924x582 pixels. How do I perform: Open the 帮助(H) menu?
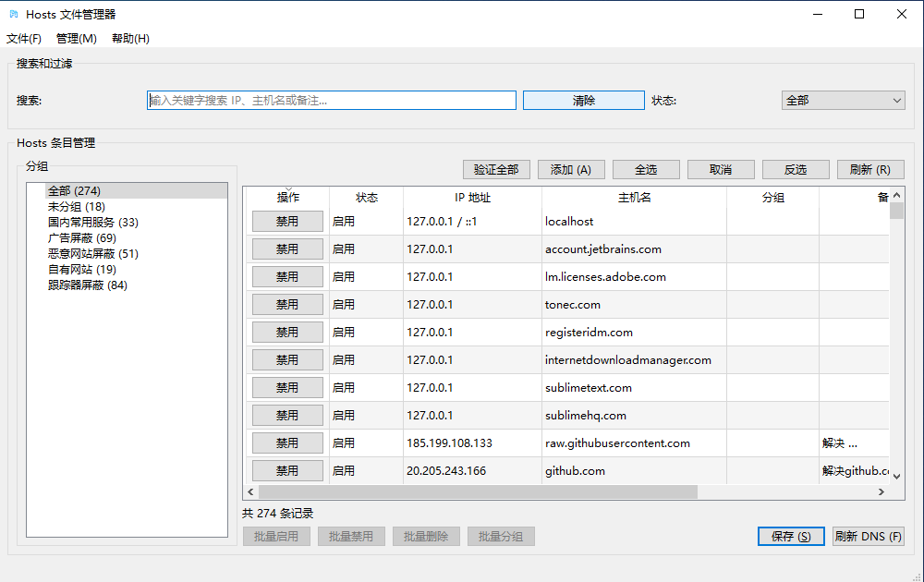click(x=129, y=38)
